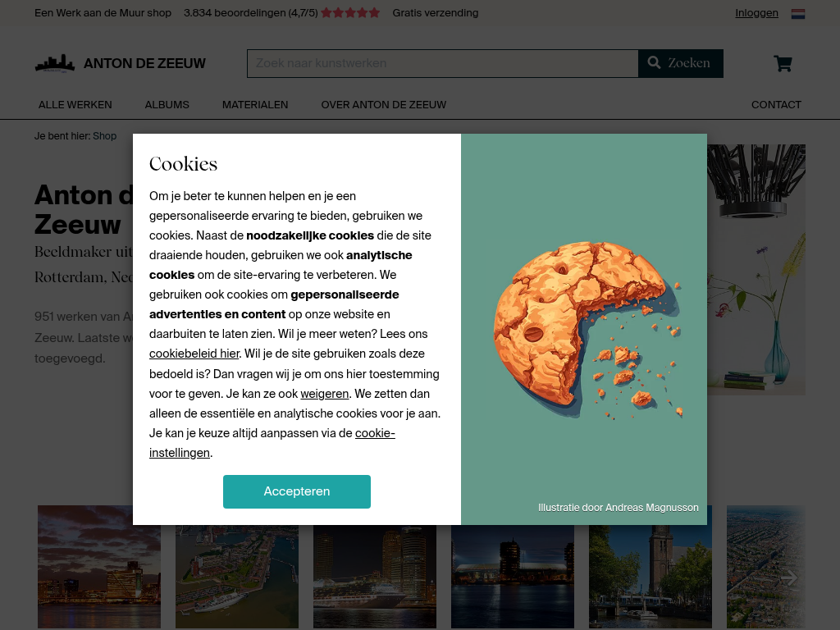The width and height of the screenshot is (840, 630).
Task: Click the cookie illustration
Action: [x=587, y=329]
